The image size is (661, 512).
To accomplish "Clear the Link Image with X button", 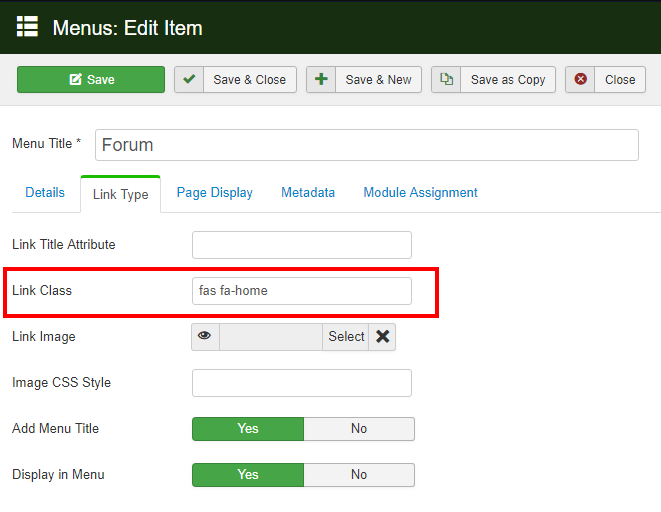I will tap(382, 337).
